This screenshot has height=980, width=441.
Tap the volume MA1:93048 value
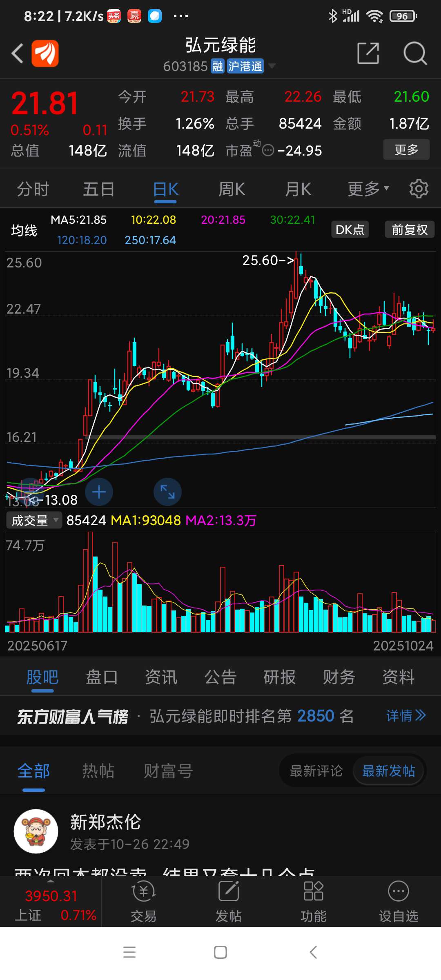click(x=146, y=521)
